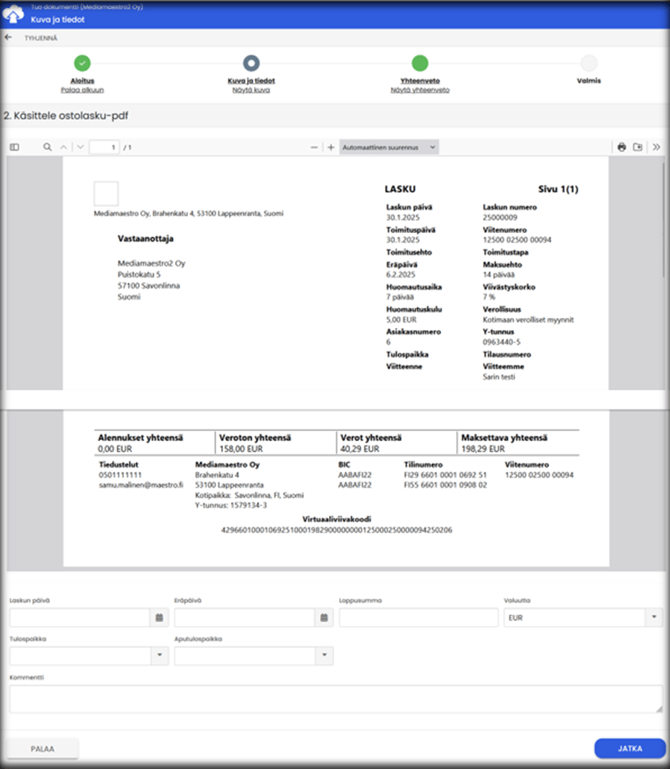Open the Valuutta currency dropdown
Screen dimensions: 670x769
(654, 618)
